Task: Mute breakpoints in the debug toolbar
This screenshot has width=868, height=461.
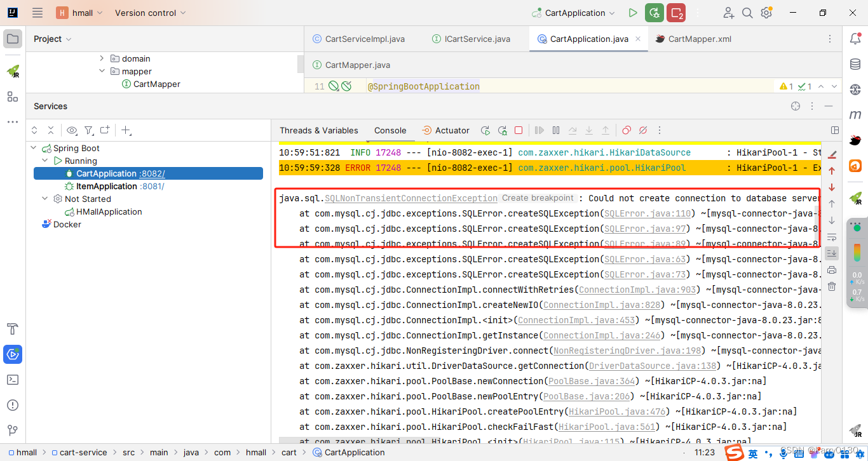Action: 642,130
